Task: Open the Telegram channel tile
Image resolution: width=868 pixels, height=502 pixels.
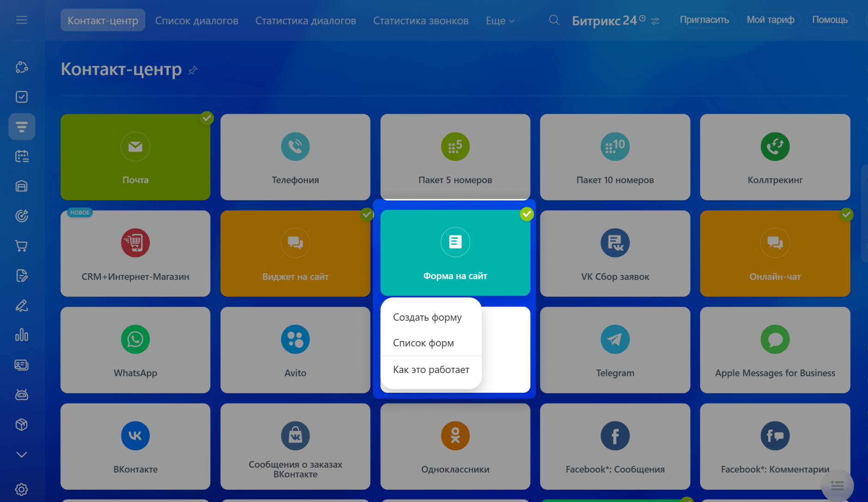Action: (x=615, y=350)
